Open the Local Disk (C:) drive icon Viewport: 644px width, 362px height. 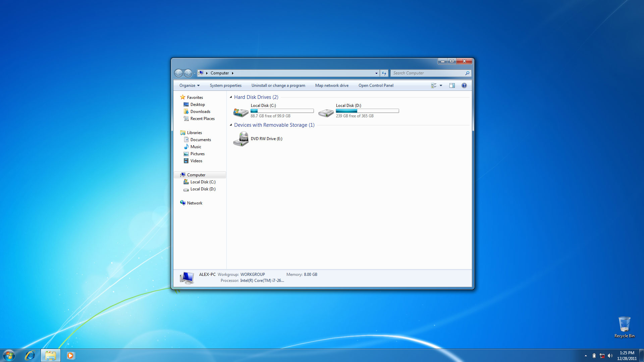click(240, 112)
